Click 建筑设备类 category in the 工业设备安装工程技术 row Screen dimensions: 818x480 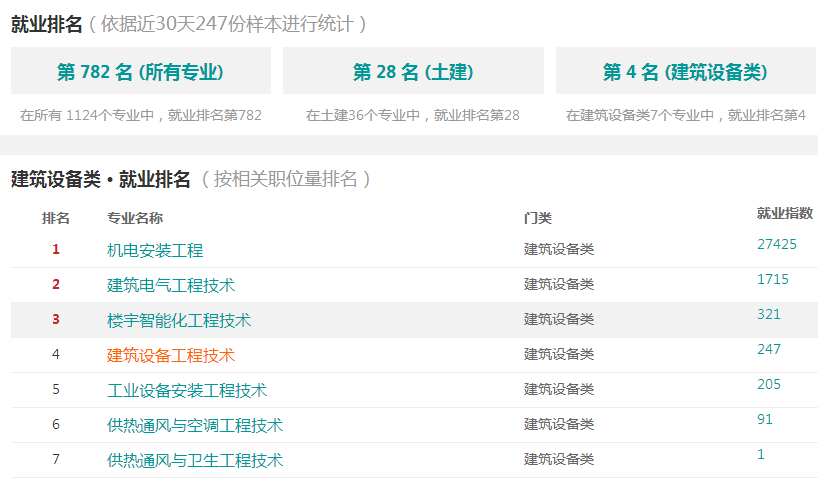tap(559, 389)
